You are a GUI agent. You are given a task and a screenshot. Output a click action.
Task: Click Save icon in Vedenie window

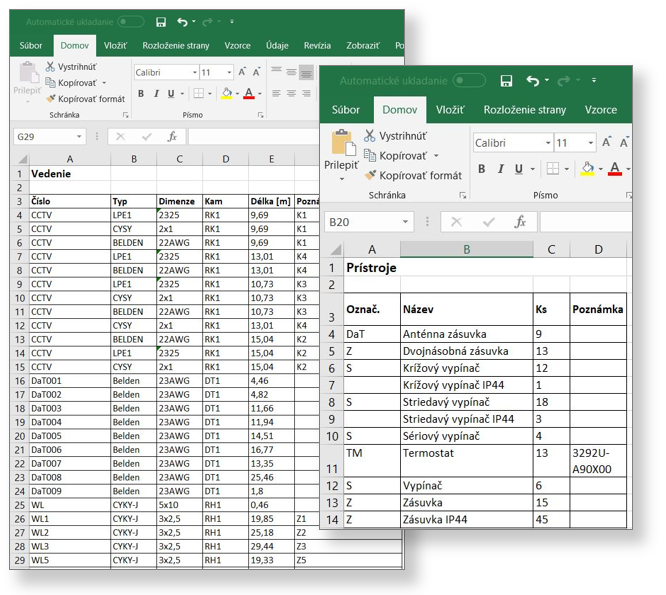click(x=161, y=22)
